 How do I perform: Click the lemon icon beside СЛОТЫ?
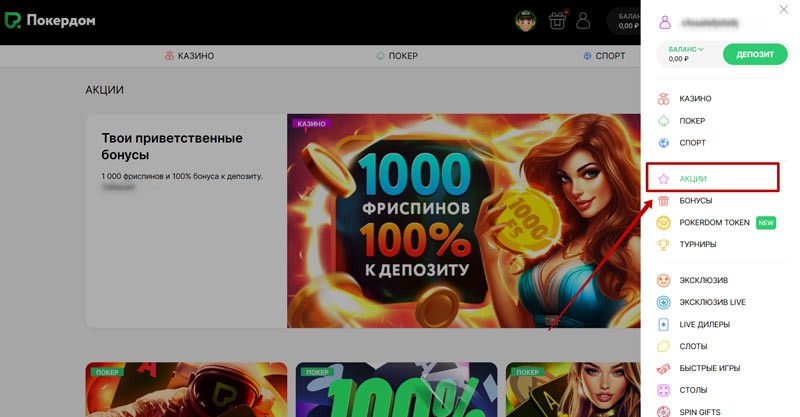[663, 346]
